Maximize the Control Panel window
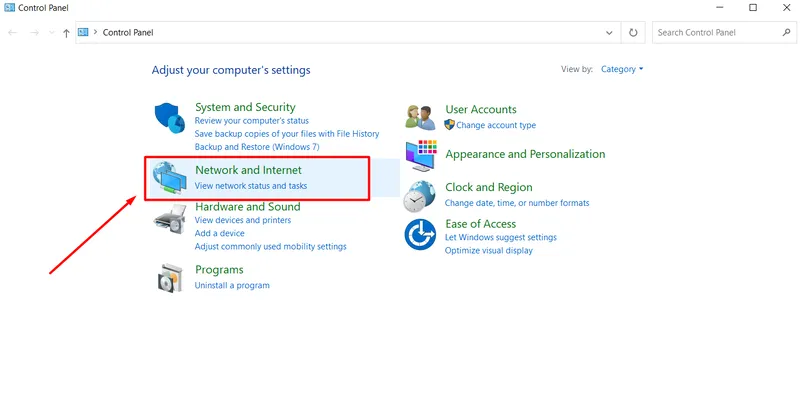This screenshot has height=417, width=800. [x=753, y=8]
